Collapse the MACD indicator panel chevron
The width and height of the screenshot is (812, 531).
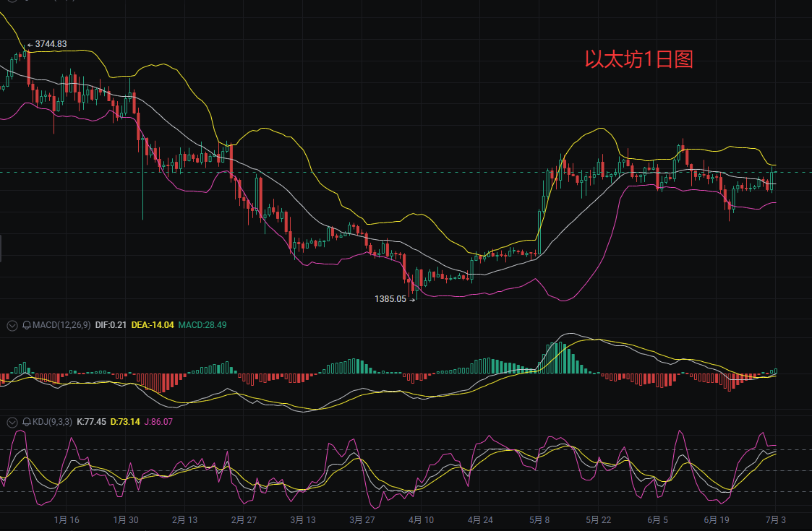click(12, 326)
